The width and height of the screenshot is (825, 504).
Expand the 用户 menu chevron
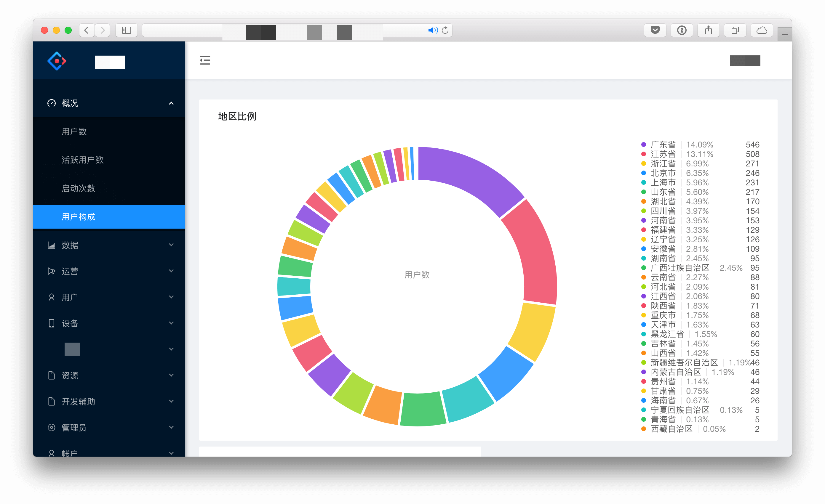[x=171, y=297]
